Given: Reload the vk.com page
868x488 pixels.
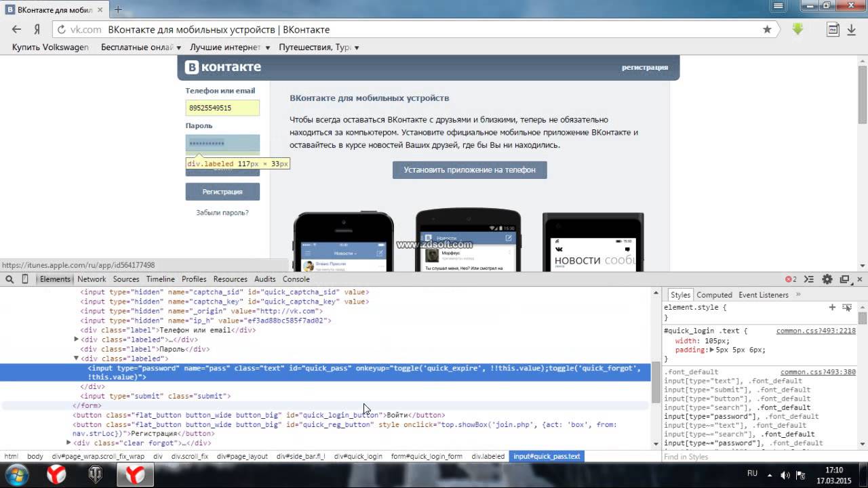Looking at the screenshot, I should coord(62,30).
